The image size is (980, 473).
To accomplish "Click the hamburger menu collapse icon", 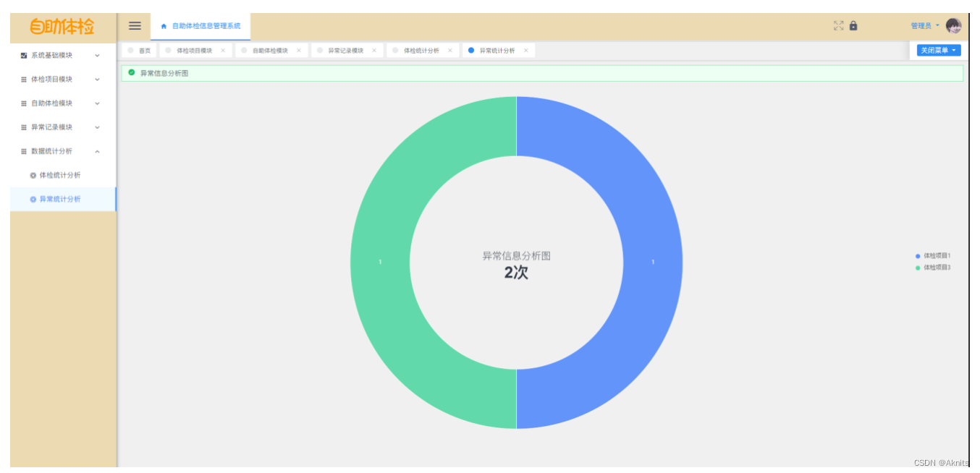I will point(135,26).
